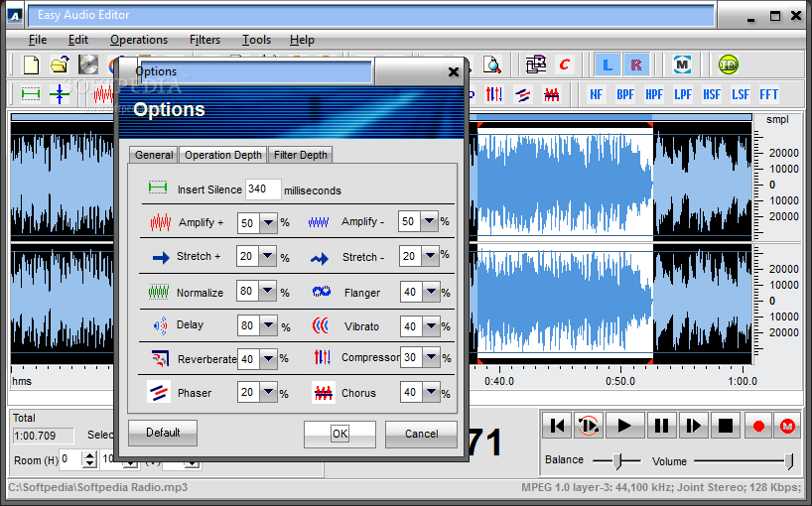
Task: Click the New file toolbar icon
Action: (x=31, y=64)
